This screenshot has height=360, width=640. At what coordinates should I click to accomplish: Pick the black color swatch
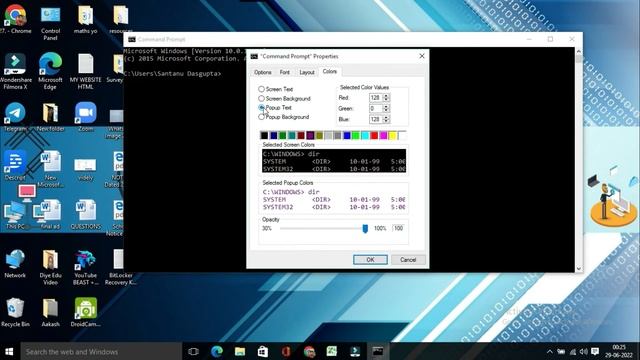(x=264, y=136)
